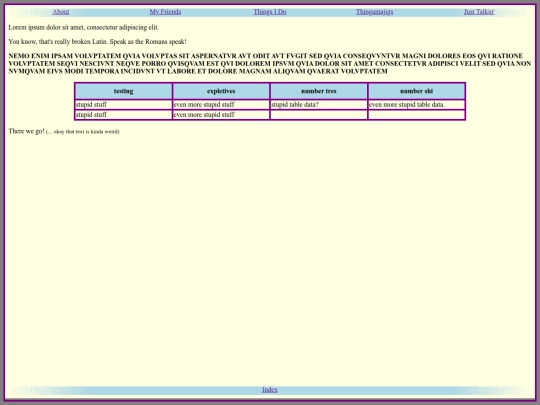Click the small 'okay that text is kinda weird' note

(83, 132)
